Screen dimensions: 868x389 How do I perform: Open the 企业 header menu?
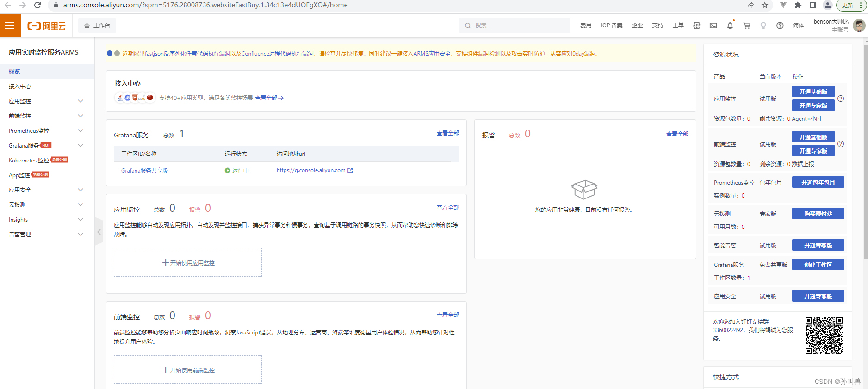(637, 25)
